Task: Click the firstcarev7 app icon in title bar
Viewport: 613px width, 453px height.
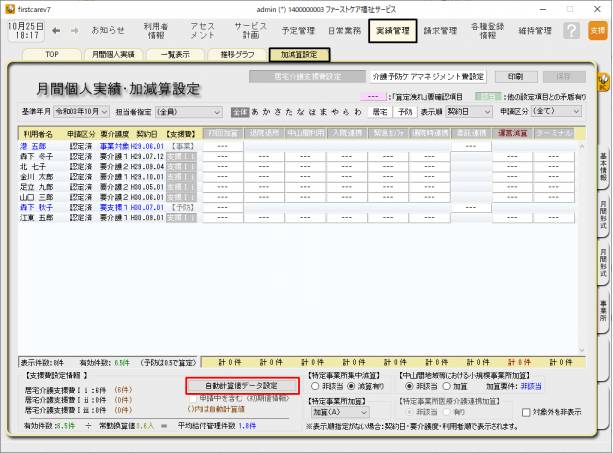Action: click(x=8, y=7)
